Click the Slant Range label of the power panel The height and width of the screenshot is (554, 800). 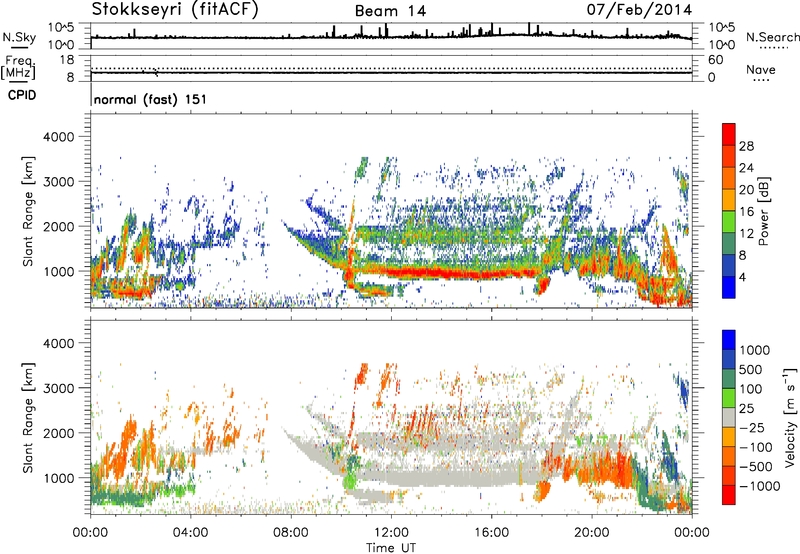pos(29,211)
